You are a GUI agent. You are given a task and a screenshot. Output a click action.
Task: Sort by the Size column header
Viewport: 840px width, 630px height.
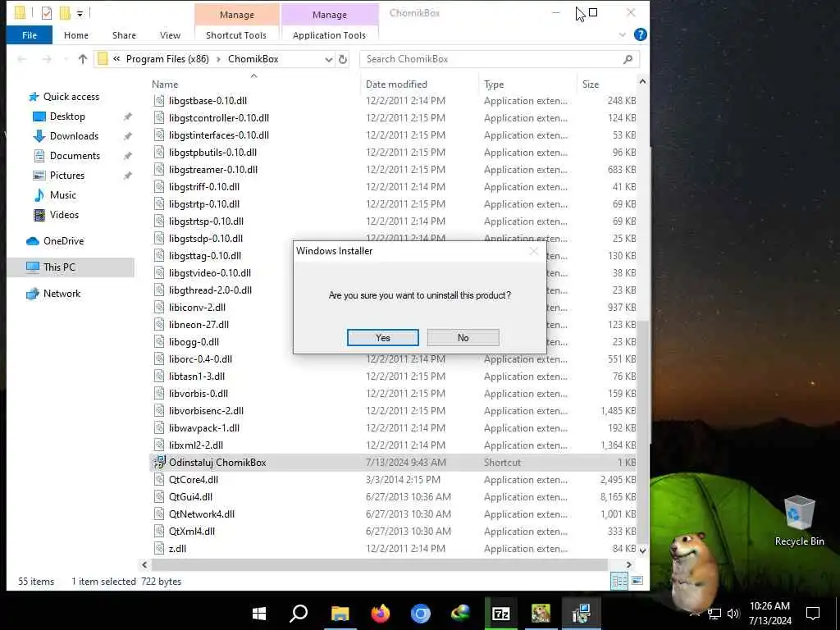pyautogui.click(x=591, y=84)
